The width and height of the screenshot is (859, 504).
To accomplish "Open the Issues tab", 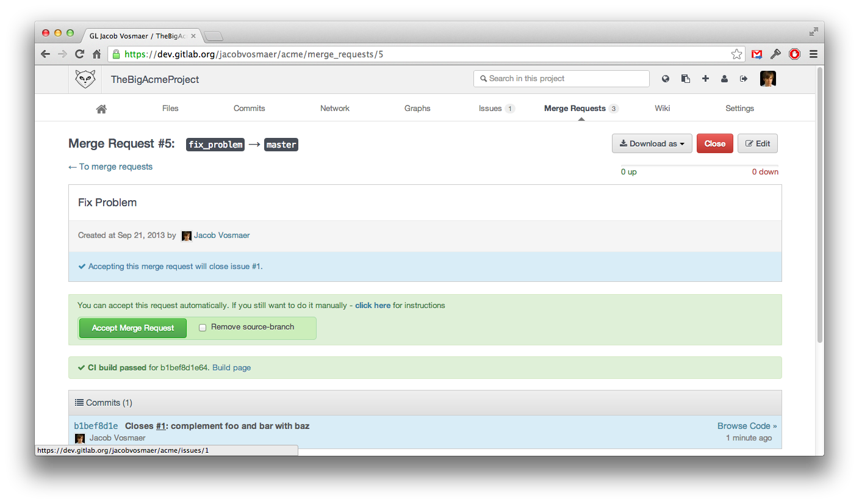I will tap(491, 108).
